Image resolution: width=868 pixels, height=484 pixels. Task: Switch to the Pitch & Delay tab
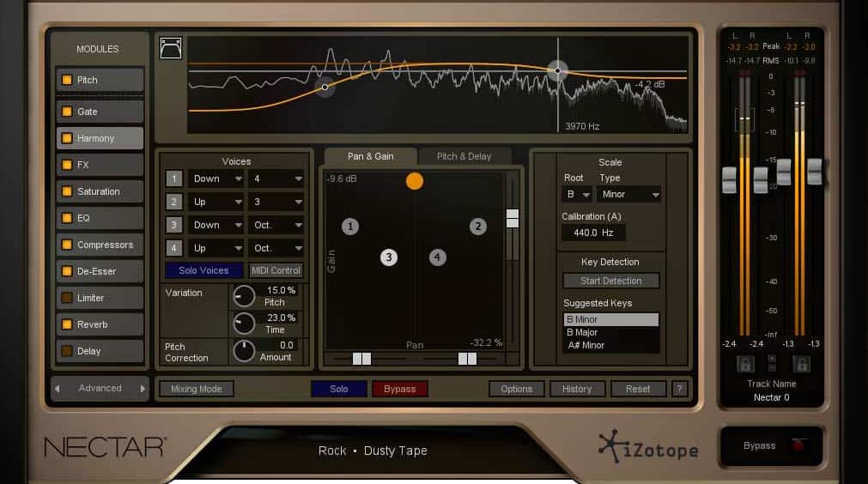(x=464, y=156)
